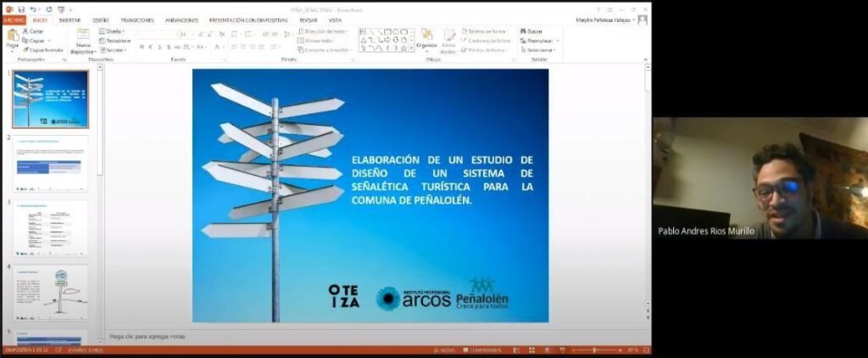Toggle bold text formatting (N)
Viewport: 868px width, 358px height.
pos(142,47)
